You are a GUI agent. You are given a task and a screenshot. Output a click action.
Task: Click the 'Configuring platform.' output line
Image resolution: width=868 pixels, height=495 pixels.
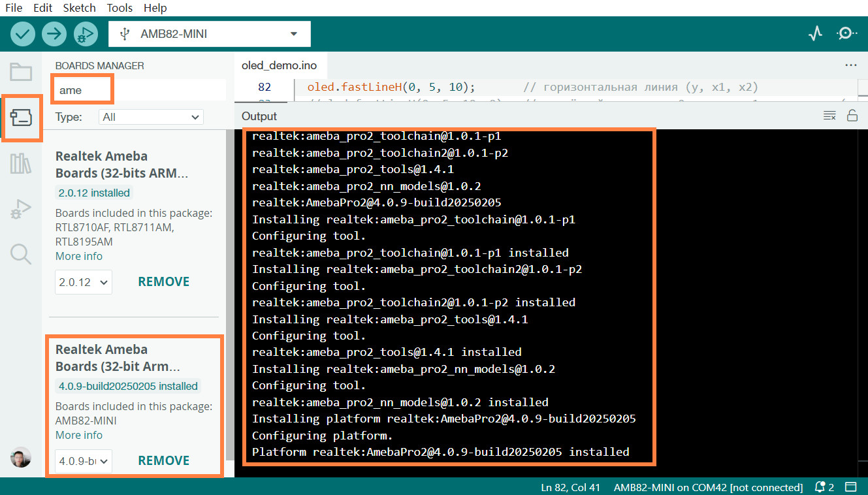pyautogui.click(x=323, y=436)
